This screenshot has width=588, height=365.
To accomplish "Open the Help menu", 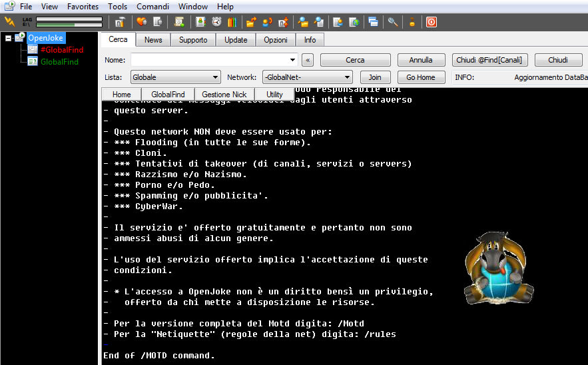I will (x=225, y=7).
